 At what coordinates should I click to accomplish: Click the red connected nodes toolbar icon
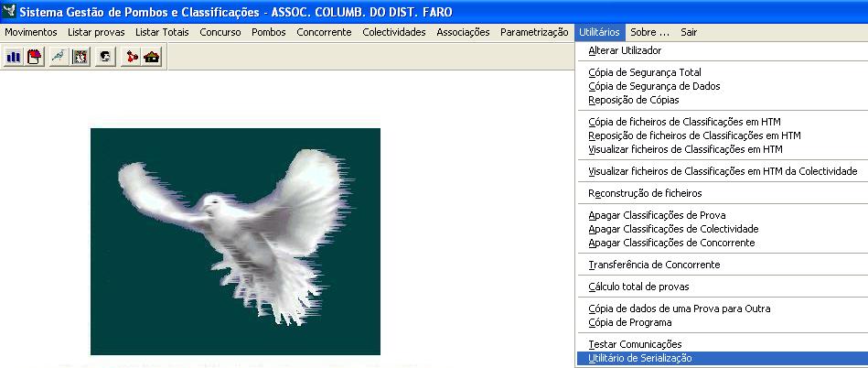132,57
